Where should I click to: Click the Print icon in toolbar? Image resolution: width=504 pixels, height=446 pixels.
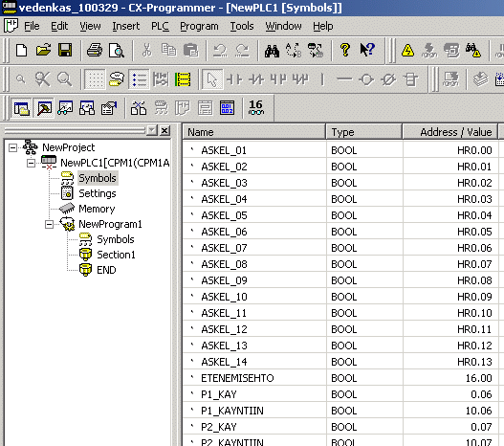pos(95,50)
